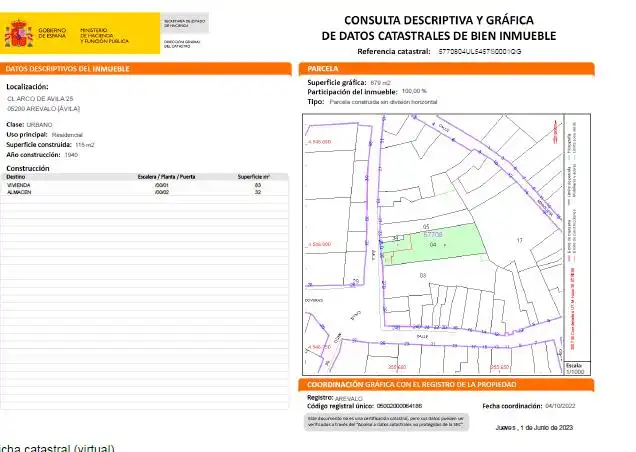Click parcel number 05 on the map
This screenshot has height=452, width=636.
pos(426,227)
